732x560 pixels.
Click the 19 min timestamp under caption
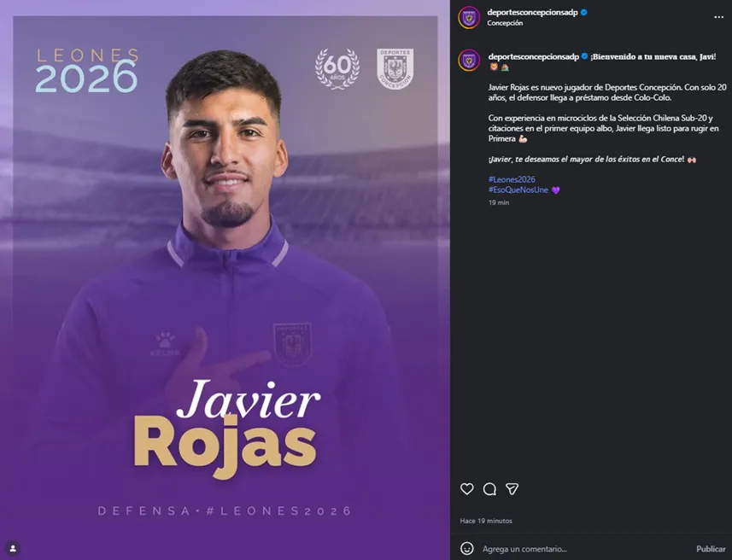coord(499,202)
